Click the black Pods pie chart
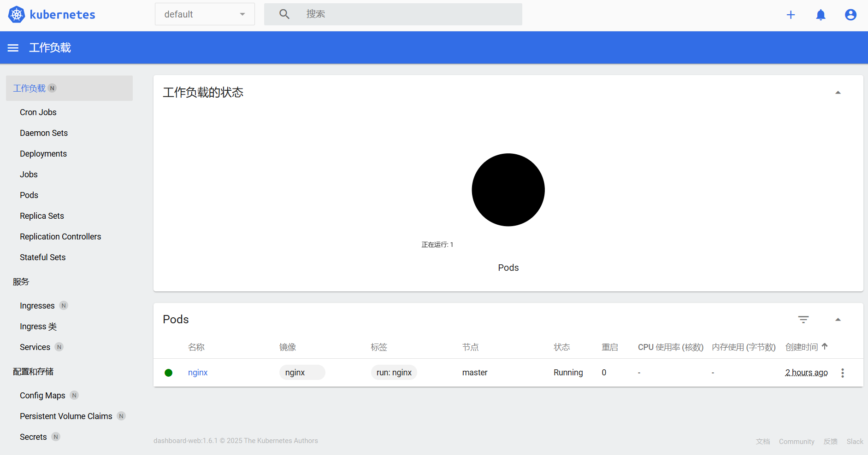This screenshot has height=455, width=868. pos(508,190)
